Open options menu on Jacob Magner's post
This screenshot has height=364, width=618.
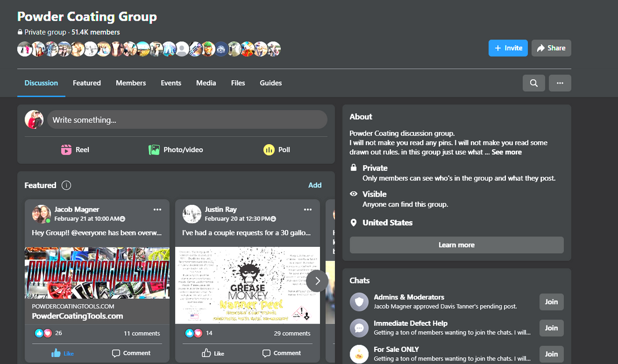pyautogui.click(x=157, y=209)
